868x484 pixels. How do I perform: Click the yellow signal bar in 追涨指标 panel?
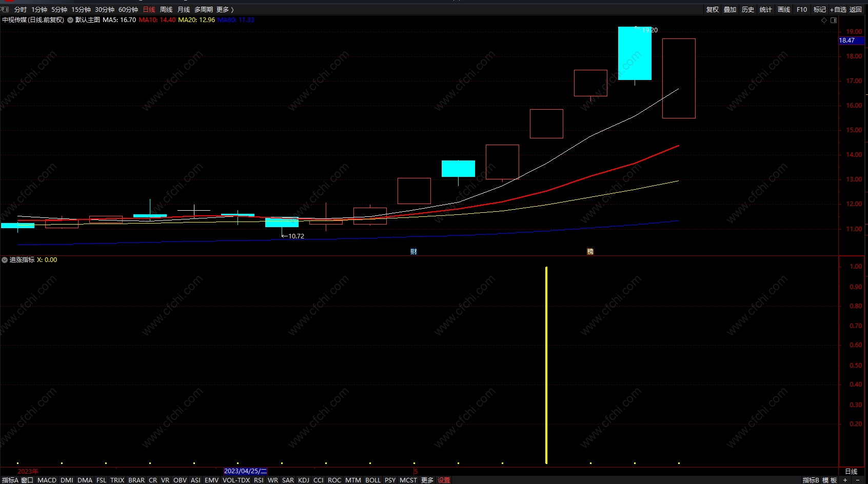point(546,365)
